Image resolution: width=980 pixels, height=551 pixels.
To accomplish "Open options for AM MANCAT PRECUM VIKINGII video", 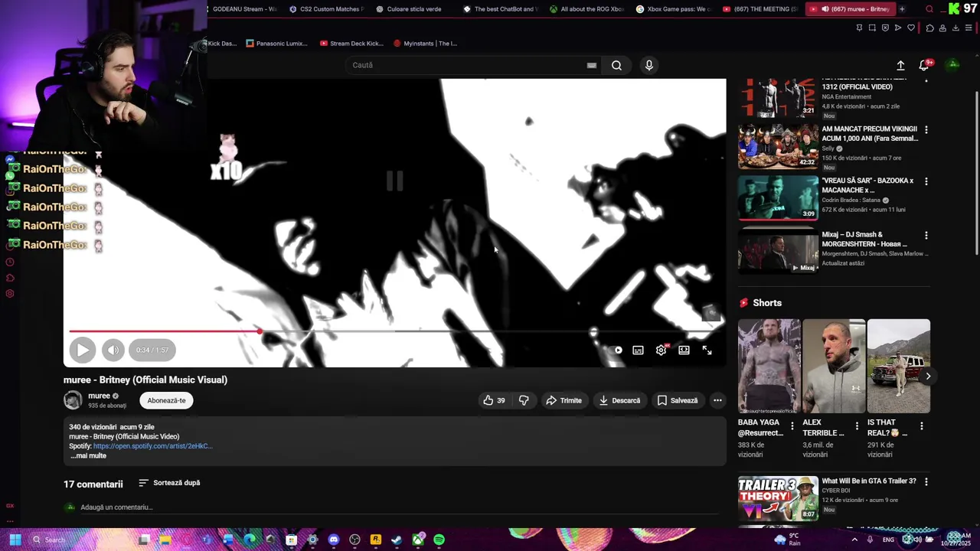I will 926,130.
